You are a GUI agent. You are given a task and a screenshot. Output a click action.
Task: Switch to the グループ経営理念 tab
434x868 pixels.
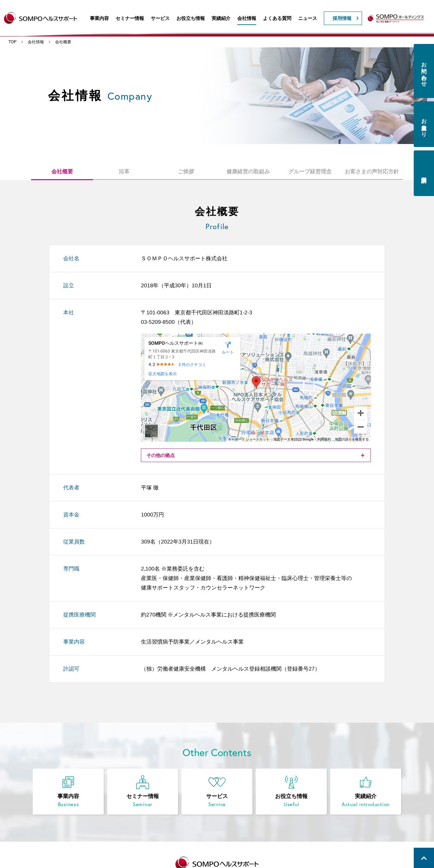310,172
